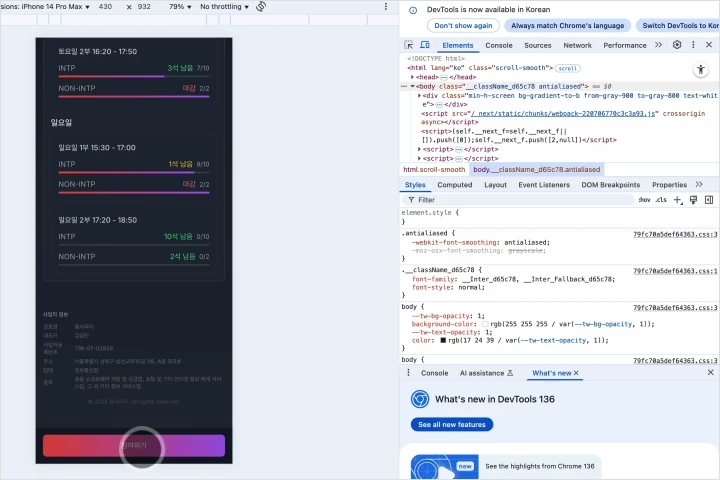This screenshot has height=480, width=720.
Task: Open the No throttling dropdown
Action: [224, 6]
